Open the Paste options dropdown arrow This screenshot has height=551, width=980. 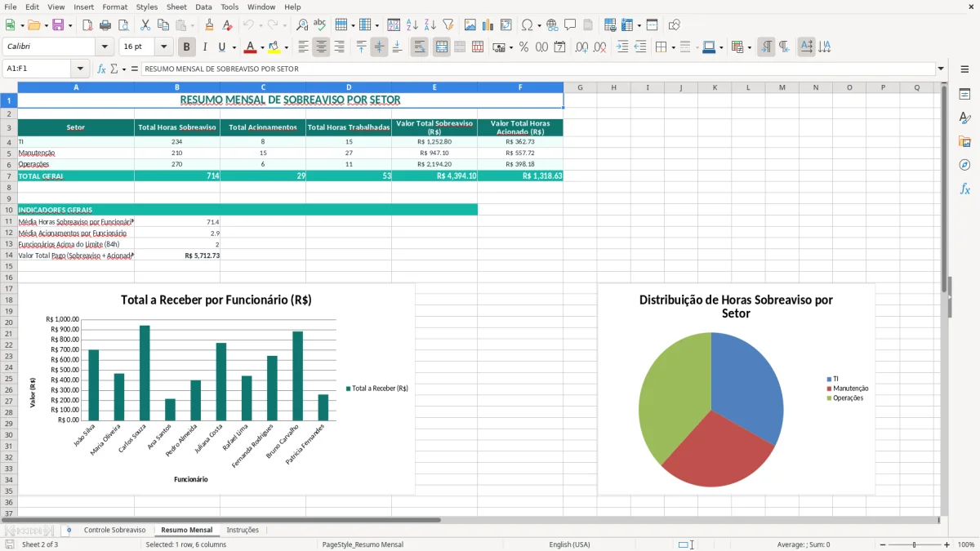pos(192,25)
